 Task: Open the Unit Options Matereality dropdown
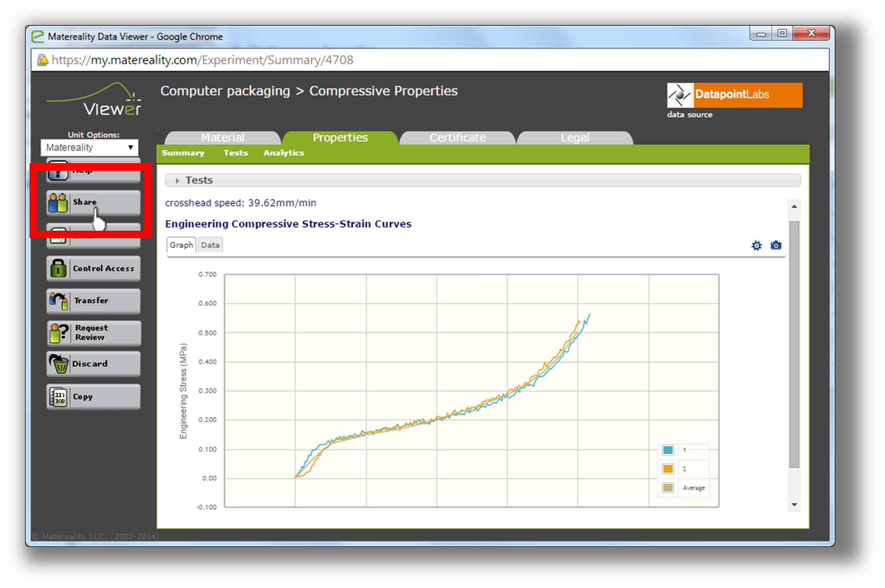point(90,148)
